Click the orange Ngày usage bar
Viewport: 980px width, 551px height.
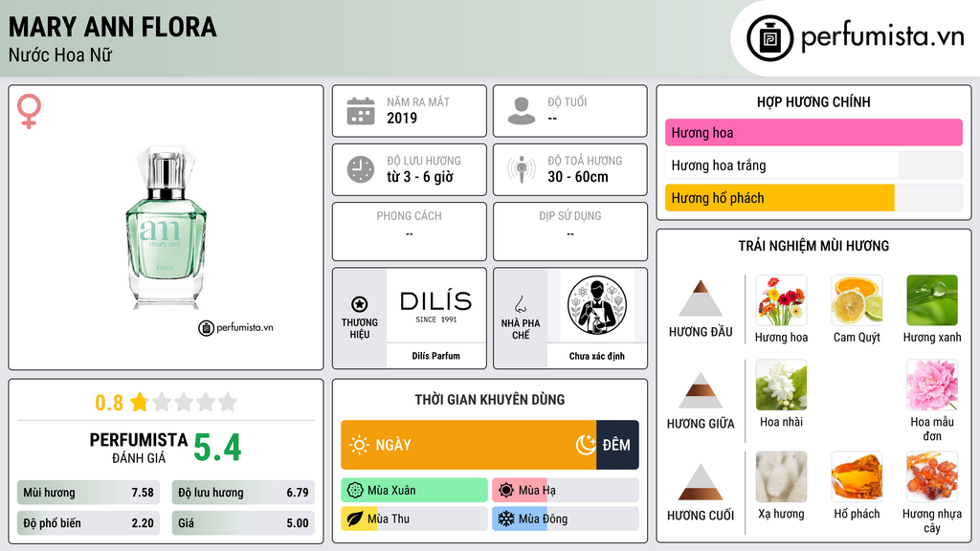[469, 445]
